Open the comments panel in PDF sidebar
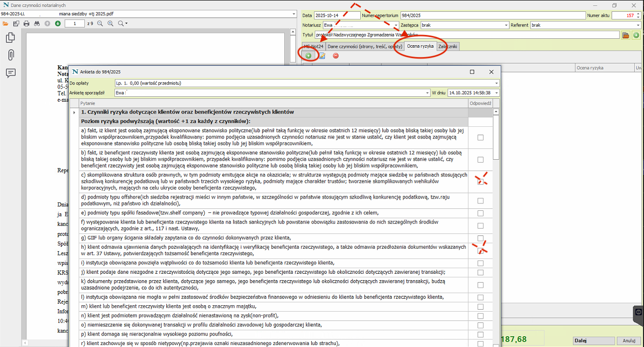 tap(10, 73)
